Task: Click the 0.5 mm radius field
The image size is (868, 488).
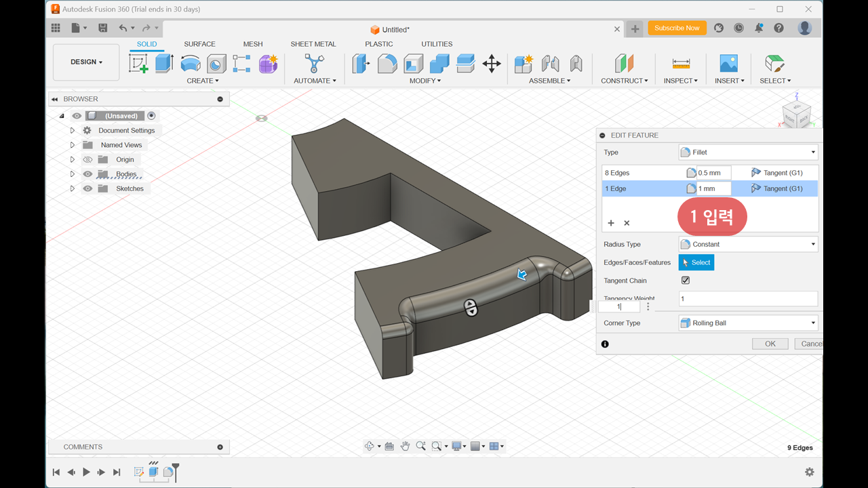Action: click(713, 173)
